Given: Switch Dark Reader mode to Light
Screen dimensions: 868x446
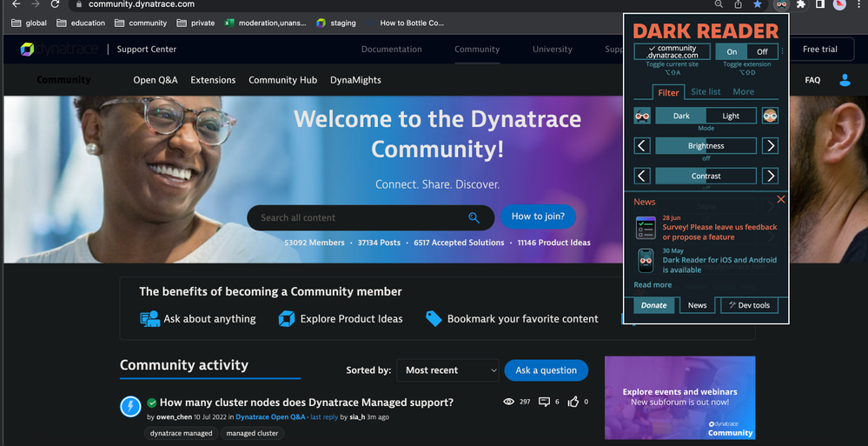Looking at the screenshot, I should [x=731, y=116].
